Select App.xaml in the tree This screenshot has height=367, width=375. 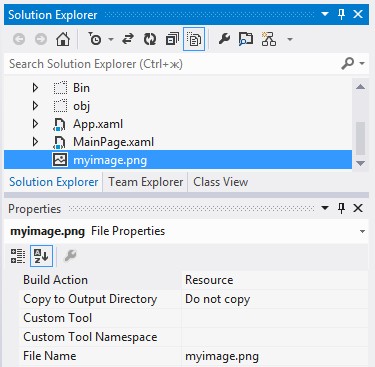(98, 124)
